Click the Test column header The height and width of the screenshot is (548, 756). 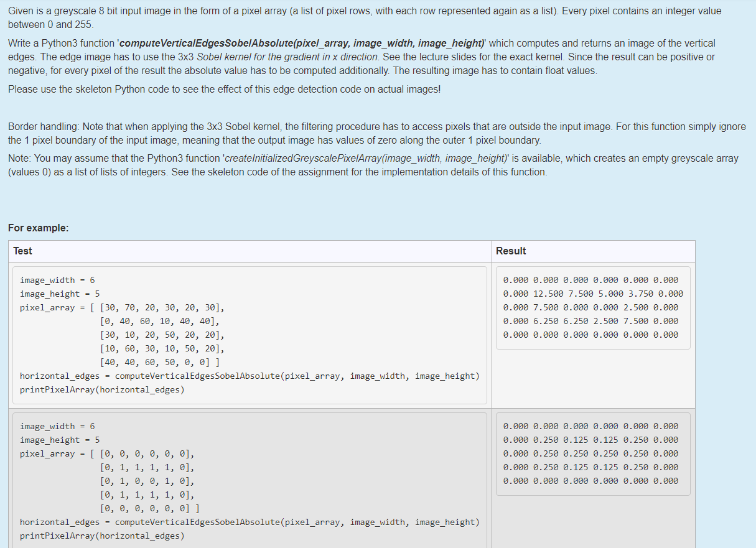[22, 251]
